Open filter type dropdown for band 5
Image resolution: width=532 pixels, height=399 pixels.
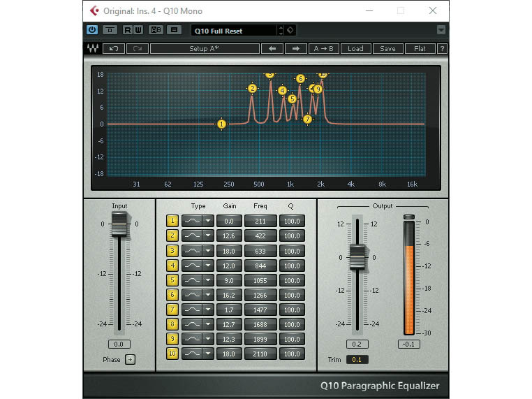208,280
